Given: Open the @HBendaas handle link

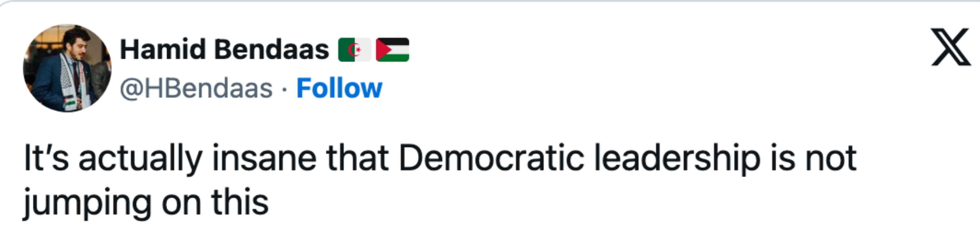Looking at the screenshot, I should [x=196, y=89].
